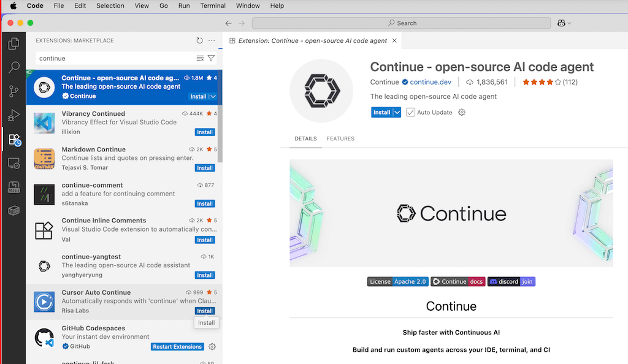Screen dimensions: 628x364
Task: Open the Terminal menu
Action: (212, 6)
